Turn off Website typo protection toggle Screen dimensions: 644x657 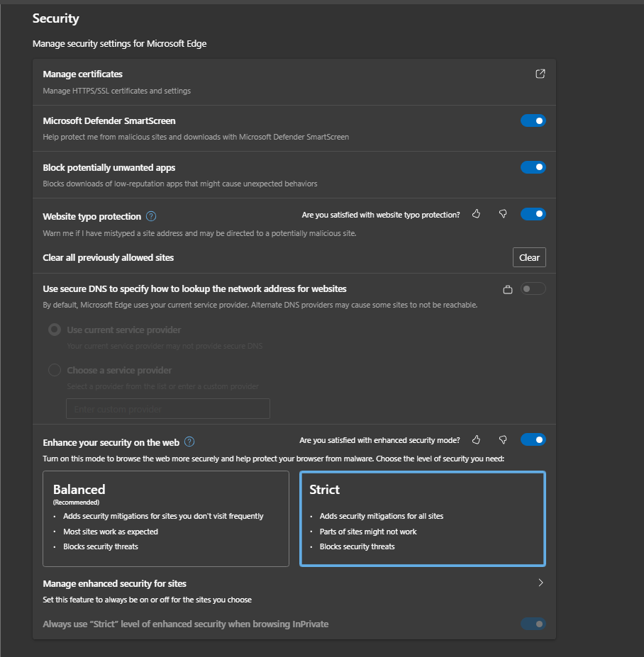point(533,214)
